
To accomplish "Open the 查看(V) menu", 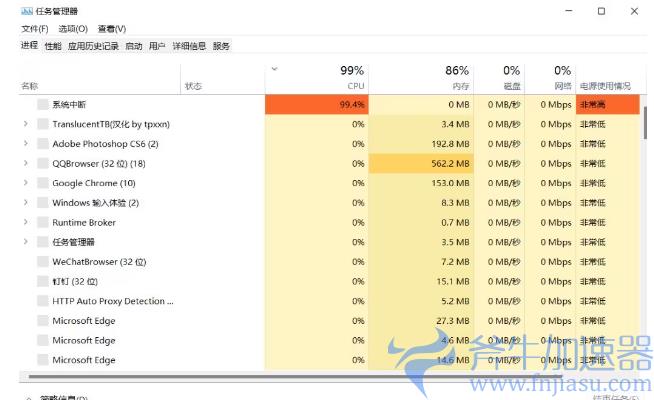I will [112, 29].
